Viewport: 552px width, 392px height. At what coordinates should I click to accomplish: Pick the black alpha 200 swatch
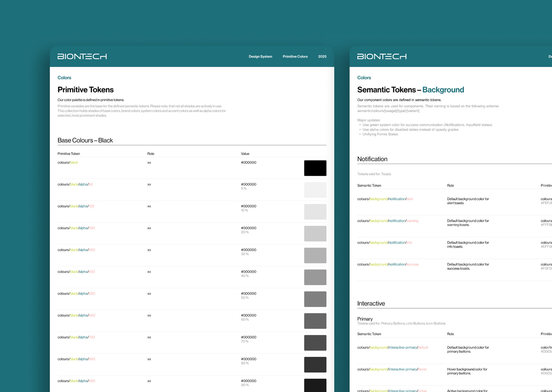point(315,233)
